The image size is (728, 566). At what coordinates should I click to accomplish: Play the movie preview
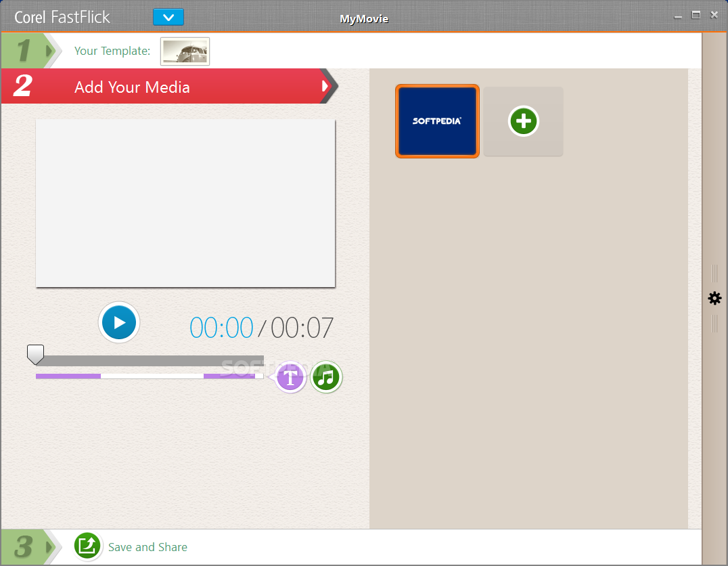pos(119,322)
